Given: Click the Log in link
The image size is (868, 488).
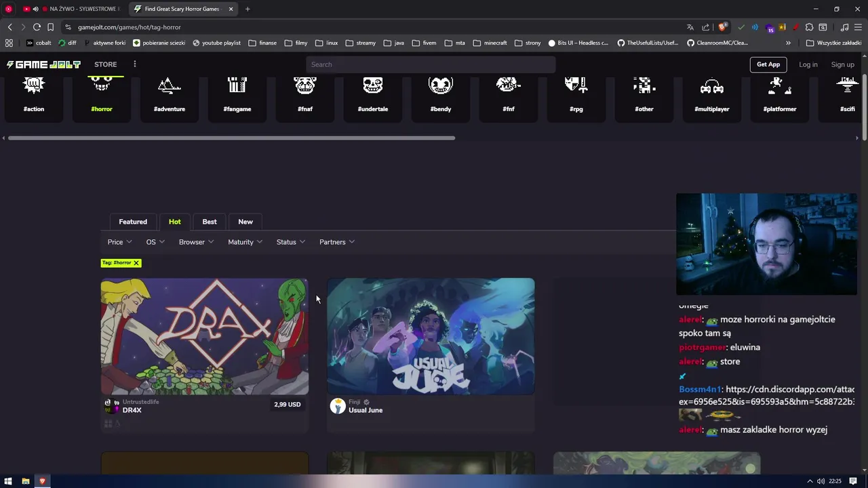Looking at the screenshot, I should pyautogui.click(x=808, y=64).
